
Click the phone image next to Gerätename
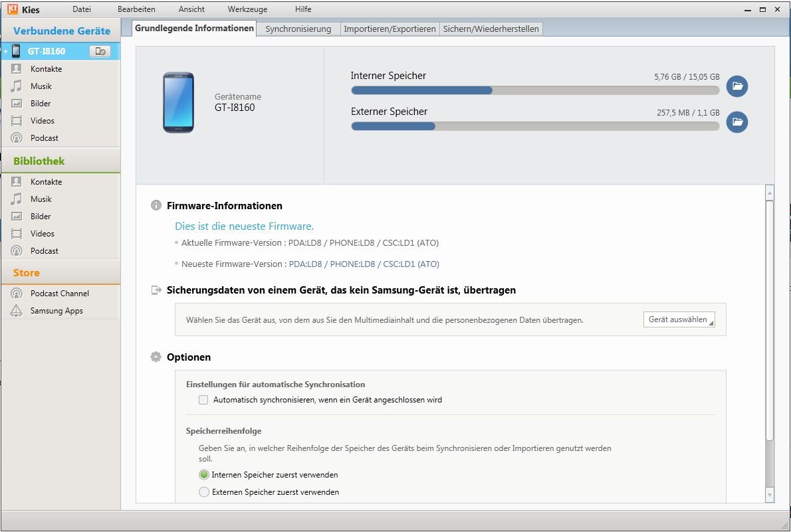point(178,102)
